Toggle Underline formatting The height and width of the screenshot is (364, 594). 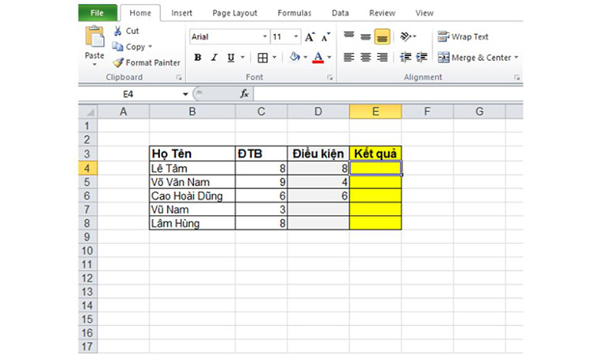[230, 58]
